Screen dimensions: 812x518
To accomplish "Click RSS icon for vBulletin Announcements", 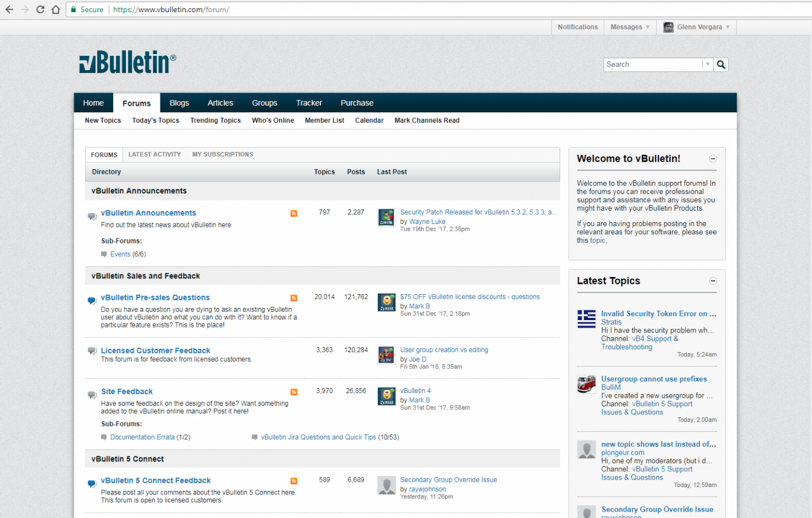I will 294,214.
